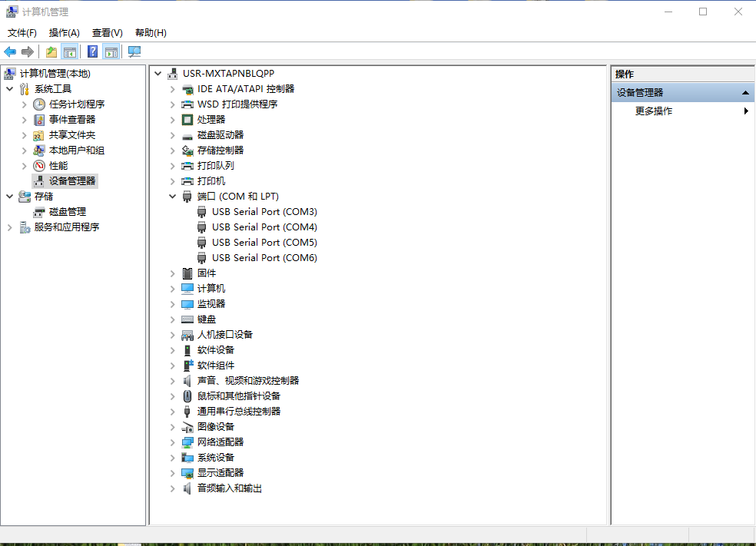The width and height of the screenshot is (756, 546).
Task: Expand the IDE ATA/ATAPI 控制器 category
Action: pos(172,88)
